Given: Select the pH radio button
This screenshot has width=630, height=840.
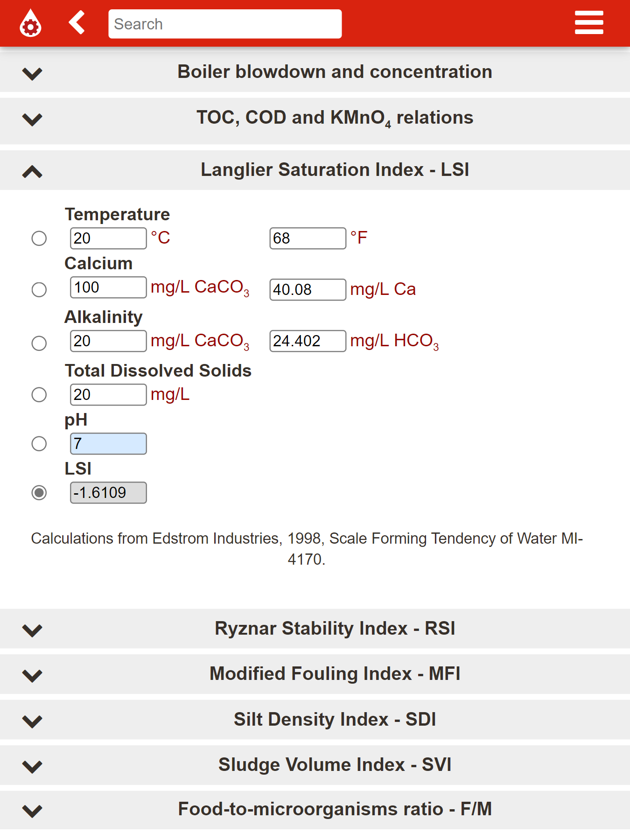Looking at the screenshot, I should [39, 443].
